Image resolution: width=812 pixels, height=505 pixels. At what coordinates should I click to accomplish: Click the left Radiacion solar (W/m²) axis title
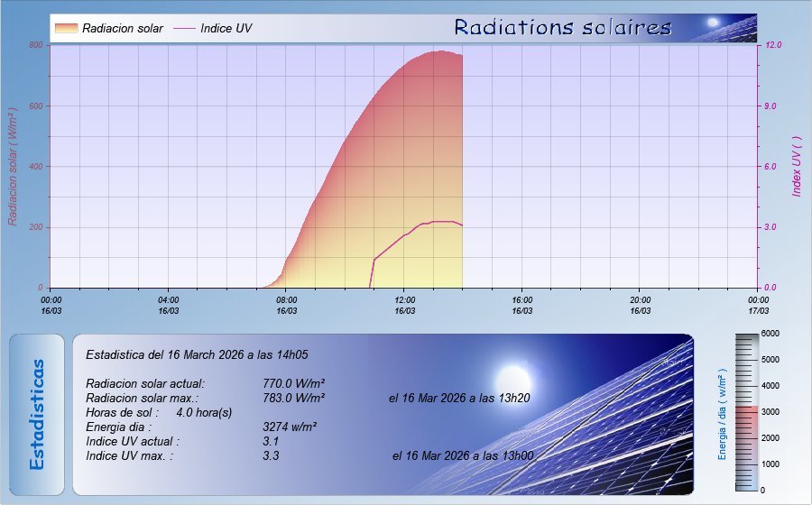pos(13,166)
